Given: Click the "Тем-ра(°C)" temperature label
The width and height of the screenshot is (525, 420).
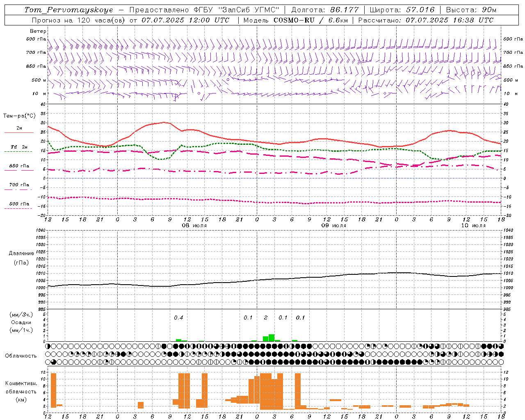Looking at the screenshot, I should [19, 116].
